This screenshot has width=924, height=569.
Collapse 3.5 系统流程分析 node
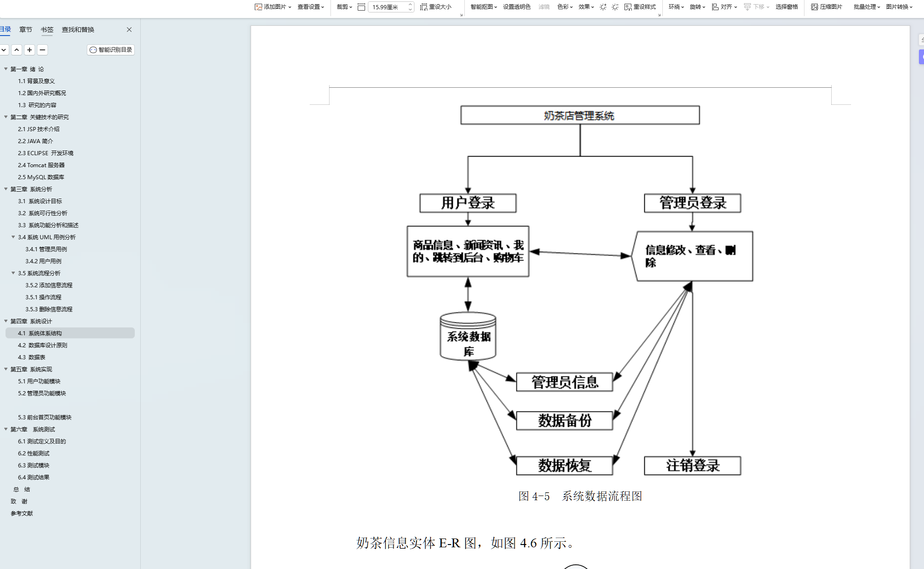pyautogui.click(x=13, y=273)
